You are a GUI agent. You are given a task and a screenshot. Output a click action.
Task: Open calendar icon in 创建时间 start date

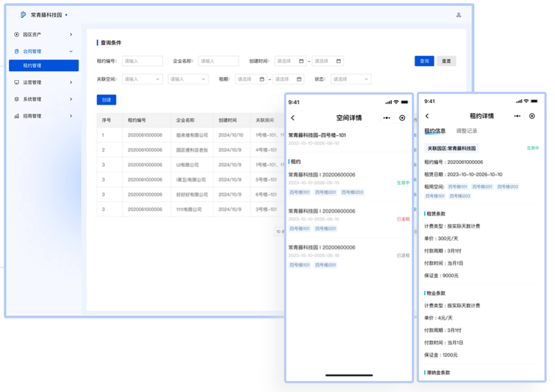pos(301,61)
